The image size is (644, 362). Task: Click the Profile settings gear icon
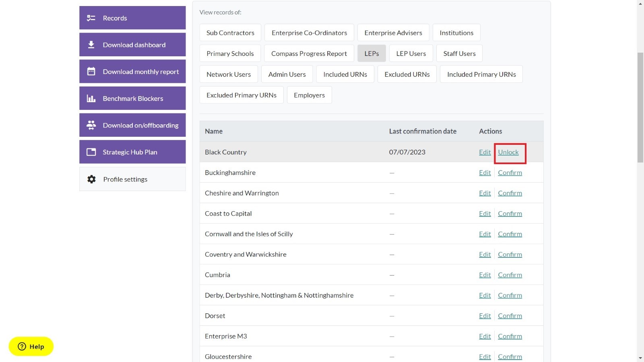(x=92, y=179)
